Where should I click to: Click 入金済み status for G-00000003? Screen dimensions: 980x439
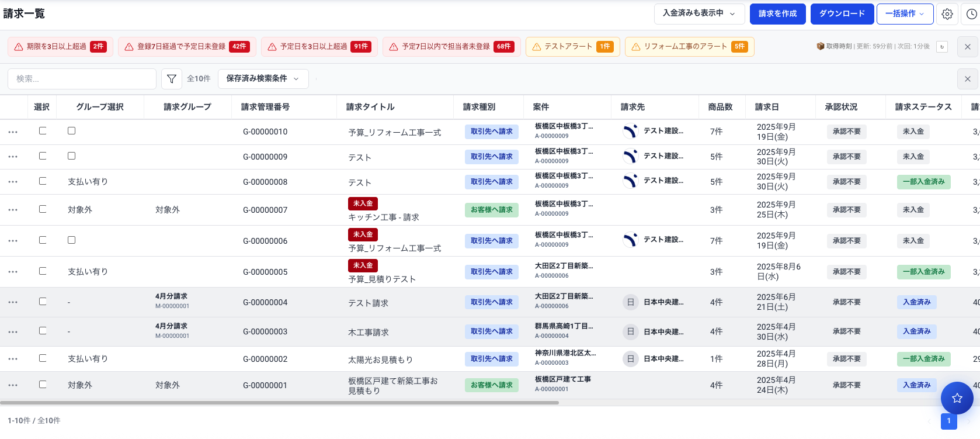(x=917, y=331)
